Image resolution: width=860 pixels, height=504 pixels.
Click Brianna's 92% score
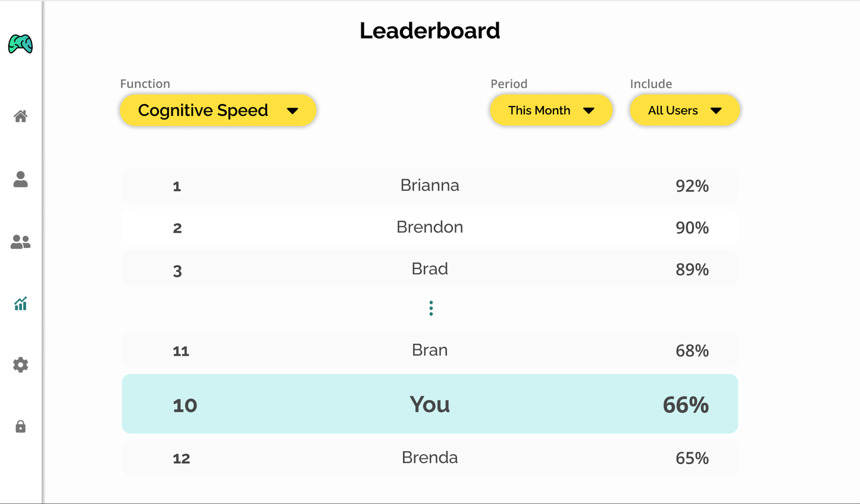692,186
